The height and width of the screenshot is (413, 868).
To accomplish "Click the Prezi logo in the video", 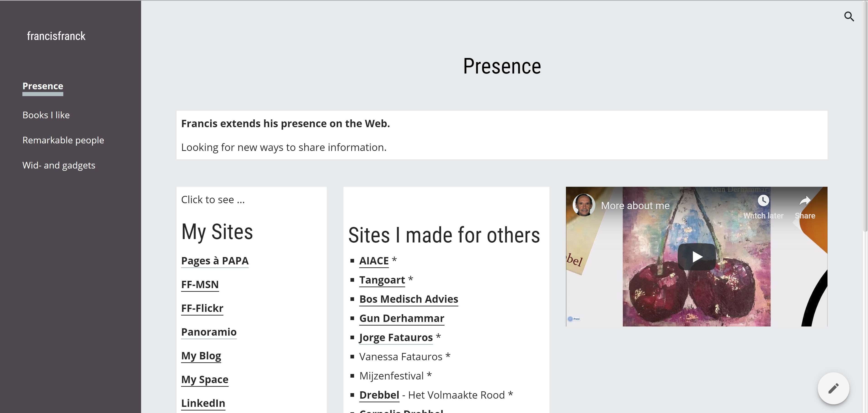I will [573, 319].
